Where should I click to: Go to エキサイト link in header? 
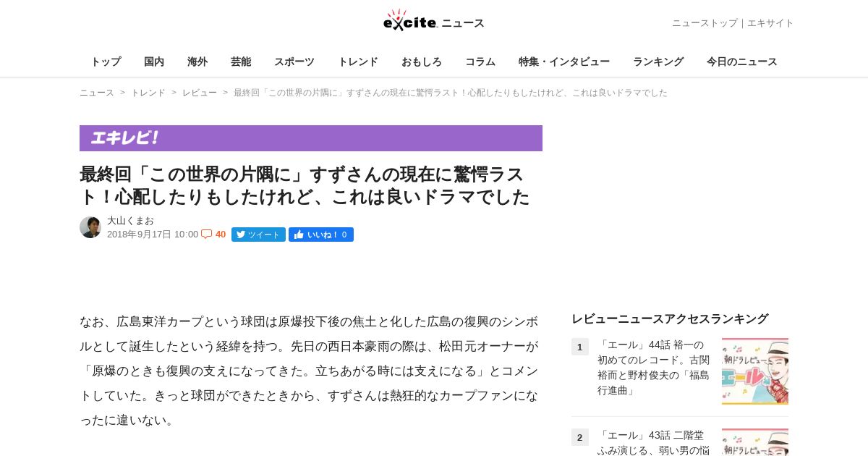(x=770, y=23)
